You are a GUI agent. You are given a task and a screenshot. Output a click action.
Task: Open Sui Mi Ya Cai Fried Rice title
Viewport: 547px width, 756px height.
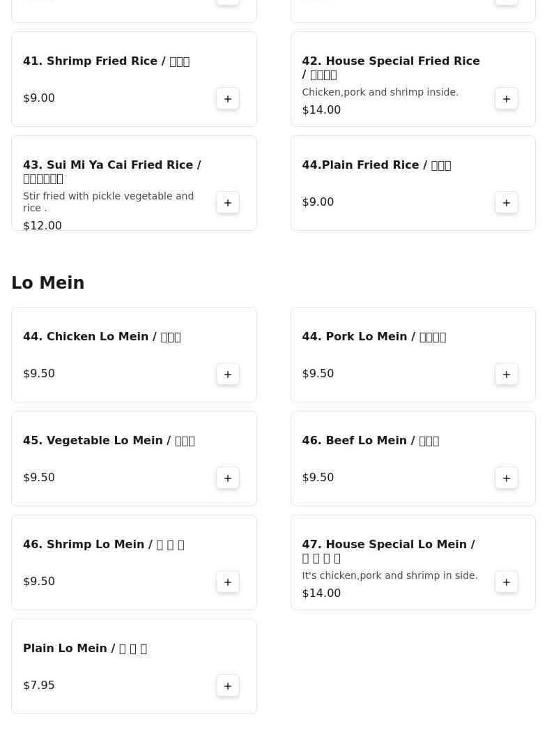point(111,172)
